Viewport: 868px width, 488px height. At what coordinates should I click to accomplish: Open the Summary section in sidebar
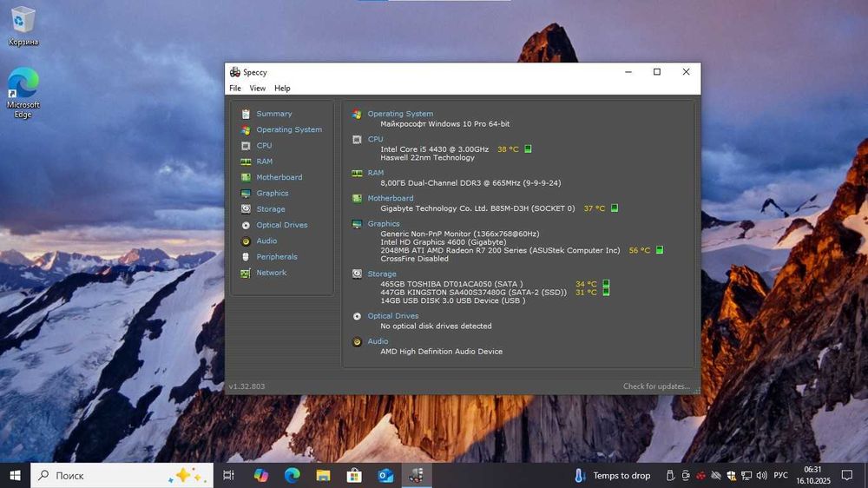point(273,114)
